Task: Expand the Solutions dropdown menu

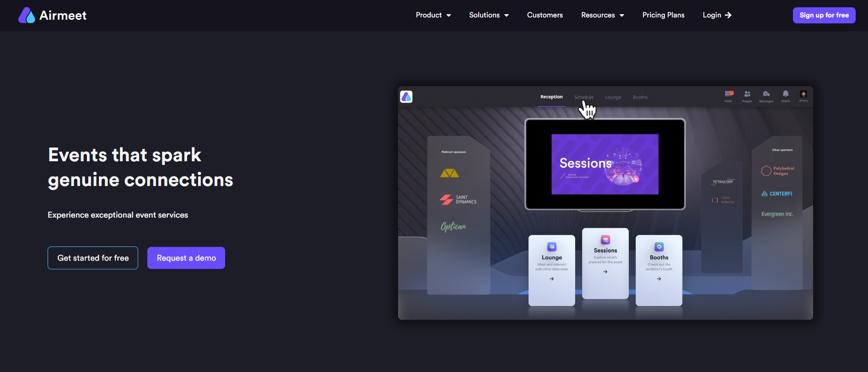Action: [x=489, y=15]
